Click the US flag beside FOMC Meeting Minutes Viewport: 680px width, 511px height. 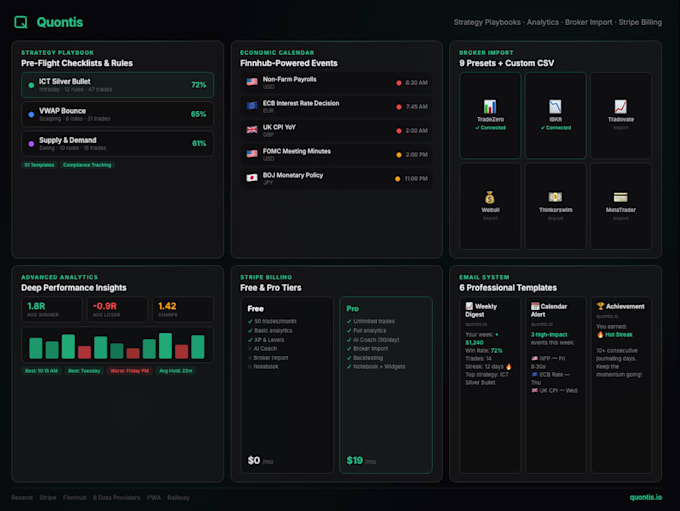point(252,154)
